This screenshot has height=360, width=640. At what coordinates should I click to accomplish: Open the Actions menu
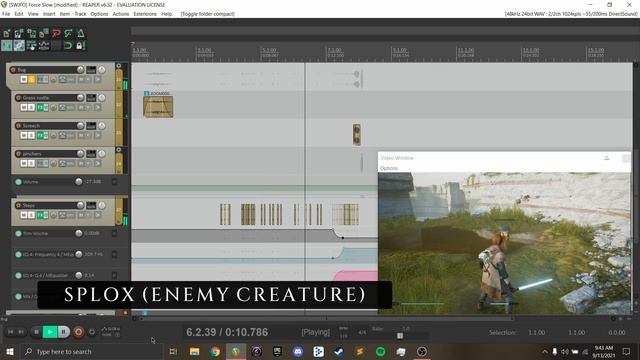pyautogui.click(x=120, y=14)
